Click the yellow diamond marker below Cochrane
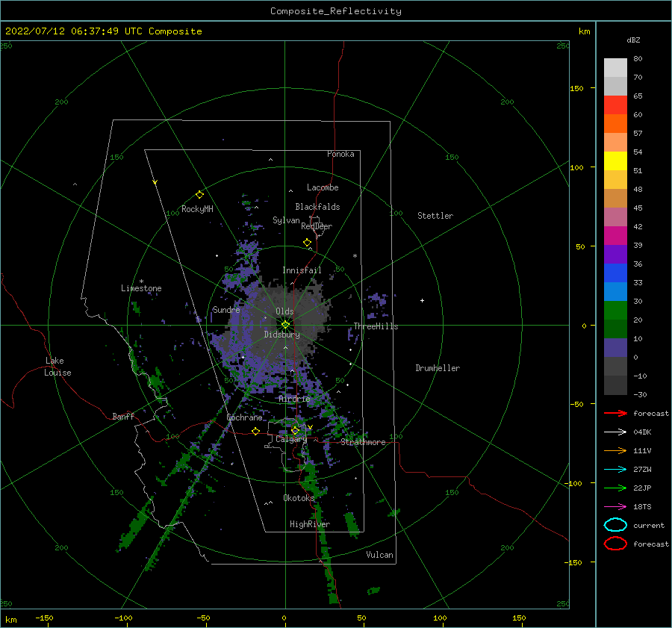Screen dimensions: 672x628 click(255, 431)
